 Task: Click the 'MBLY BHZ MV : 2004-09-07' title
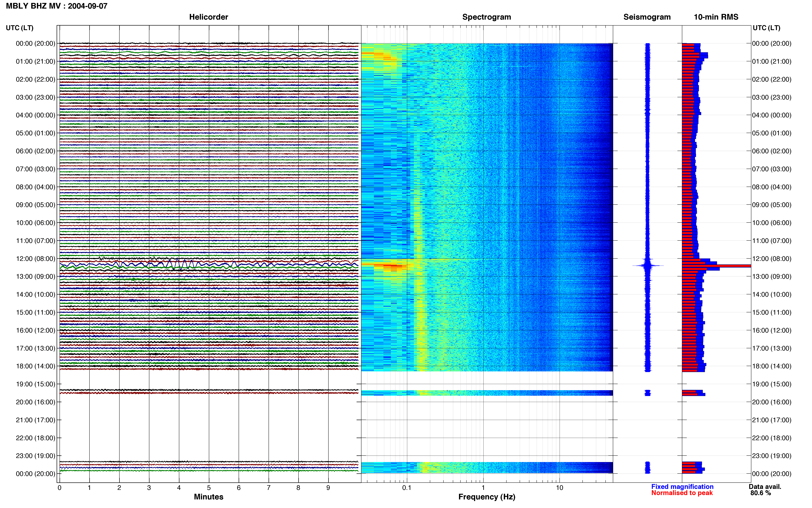[57, 6]
